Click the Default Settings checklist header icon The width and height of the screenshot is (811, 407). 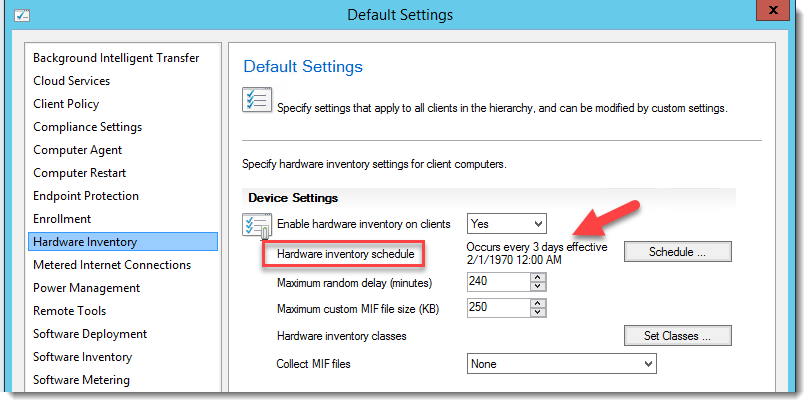coord(257,101)
